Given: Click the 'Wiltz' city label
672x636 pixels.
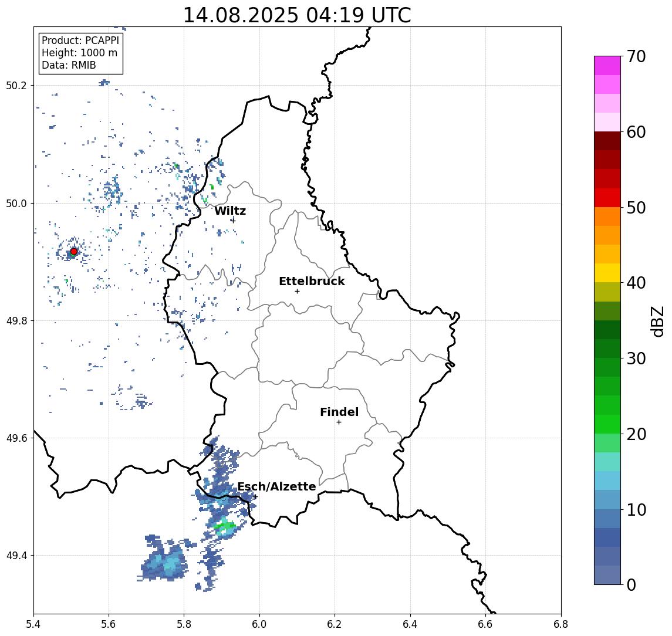Looking at the screenshot, I should pos(230,211).
